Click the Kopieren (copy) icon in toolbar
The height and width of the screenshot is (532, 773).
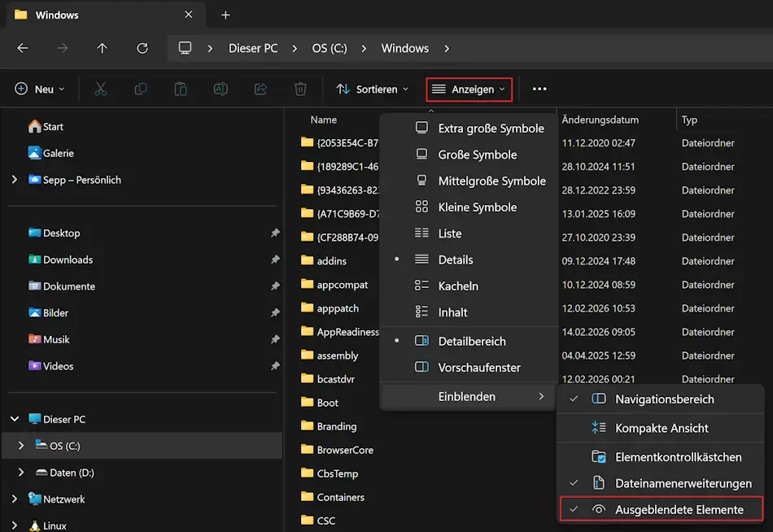[x=140, y=89]
